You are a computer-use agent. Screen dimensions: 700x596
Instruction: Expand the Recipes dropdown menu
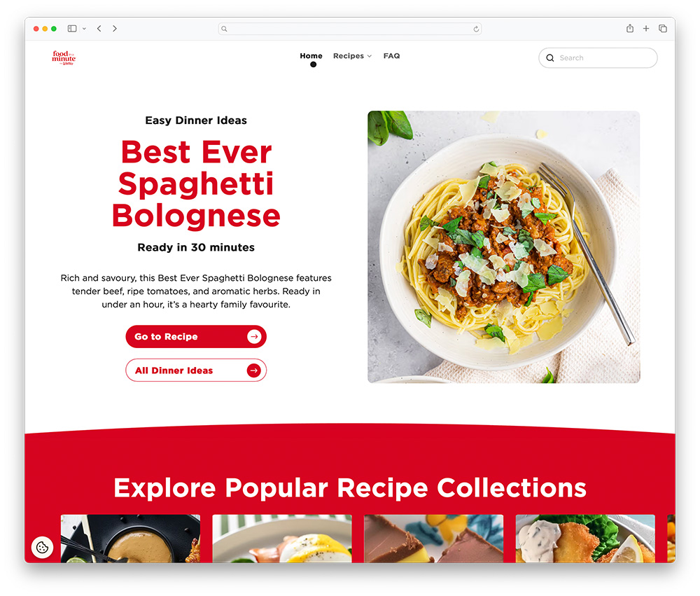click(x=352, y=56)
